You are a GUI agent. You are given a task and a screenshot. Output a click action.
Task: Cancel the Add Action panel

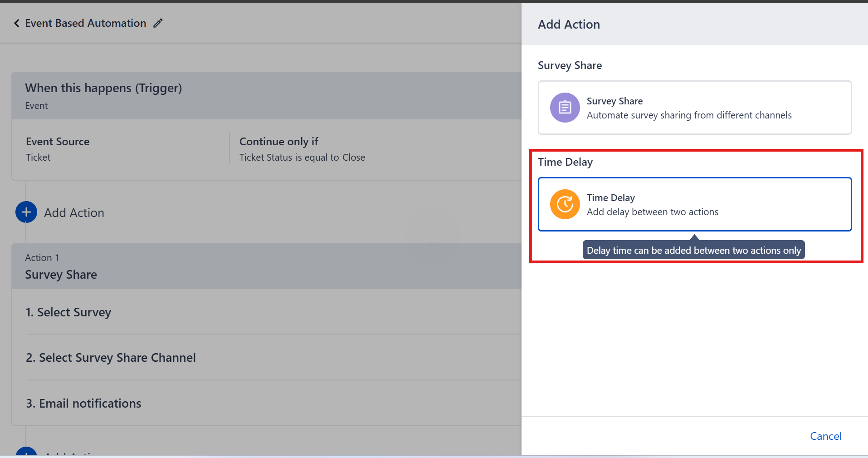pyautogui.click(x=825, y=436)
